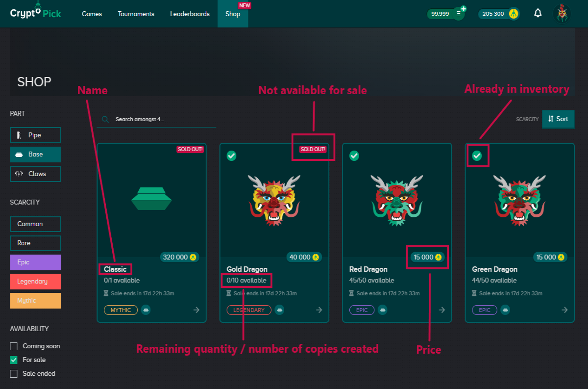Toggle the Base part filter

[35, 154]
